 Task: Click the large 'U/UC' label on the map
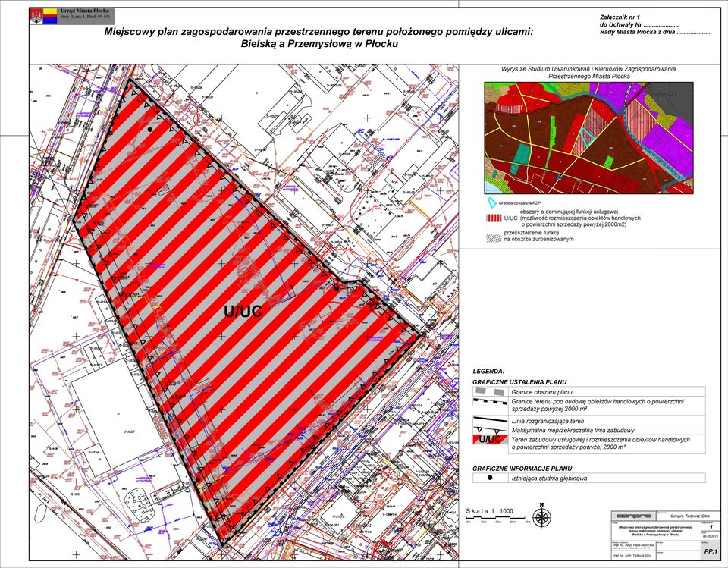point(243,311)
